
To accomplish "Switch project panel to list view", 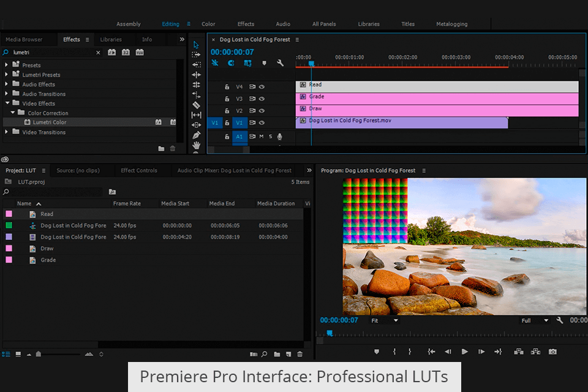I will tap(6, 354).
